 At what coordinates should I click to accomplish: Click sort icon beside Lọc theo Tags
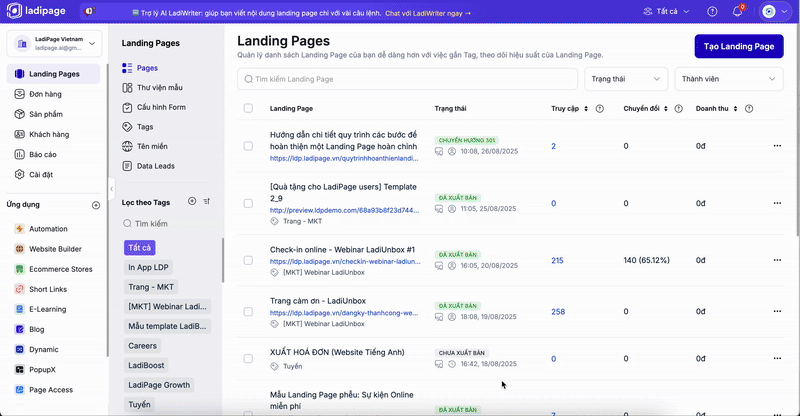(207, 201)
